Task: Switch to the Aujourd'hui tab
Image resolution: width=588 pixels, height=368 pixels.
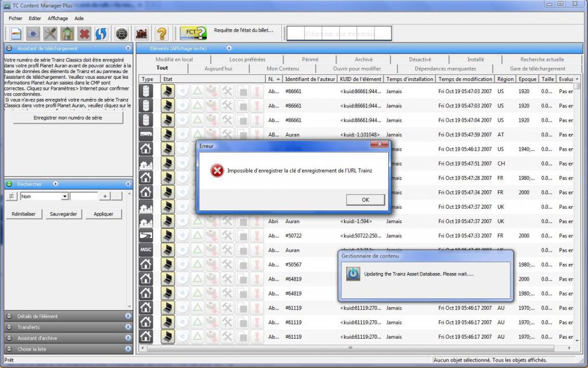Action: [218, 69]
